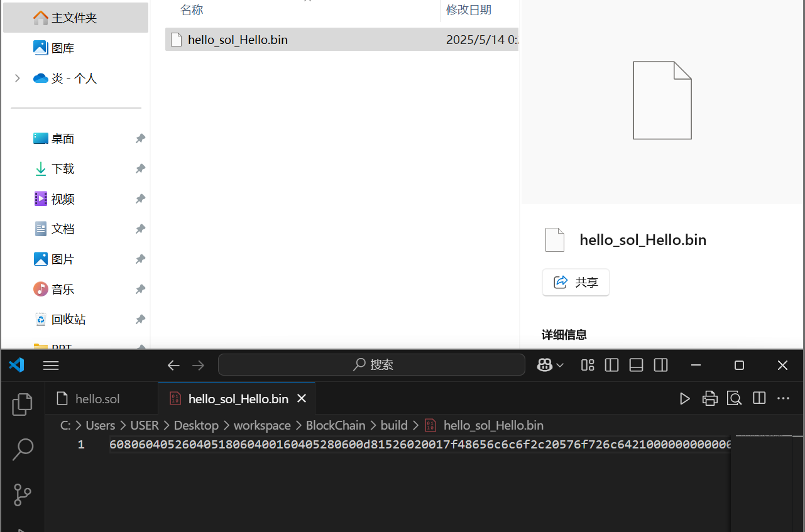
Task: Toggle the bottom panel visibility
Action: (636, 365)
